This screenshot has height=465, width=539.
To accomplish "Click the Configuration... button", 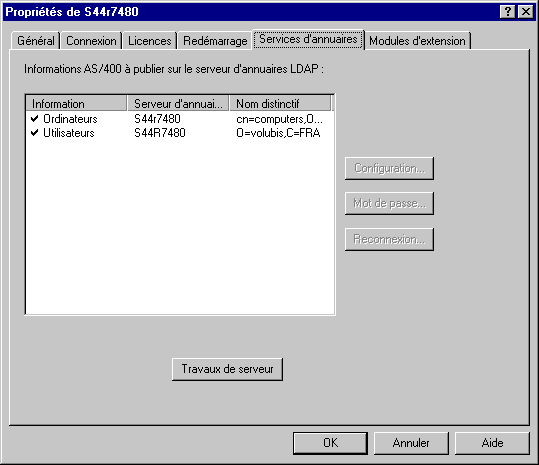I will 389,168.
